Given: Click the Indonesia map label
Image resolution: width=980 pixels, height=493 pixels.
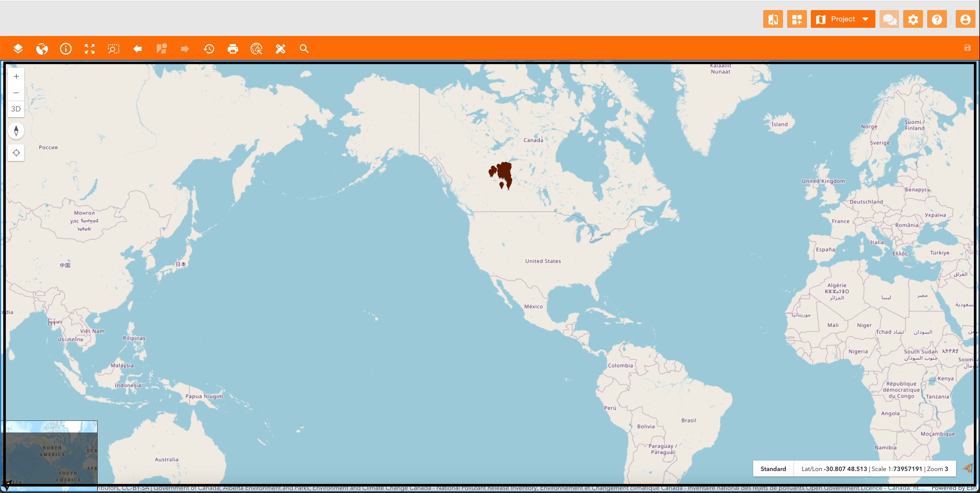Looking at the screenshot, I should tap(128, 385).
